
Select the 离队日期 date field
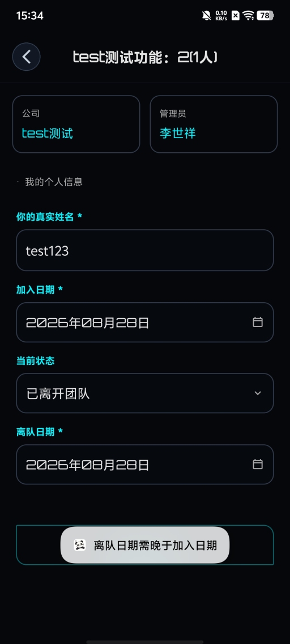(x=145, y=465)
